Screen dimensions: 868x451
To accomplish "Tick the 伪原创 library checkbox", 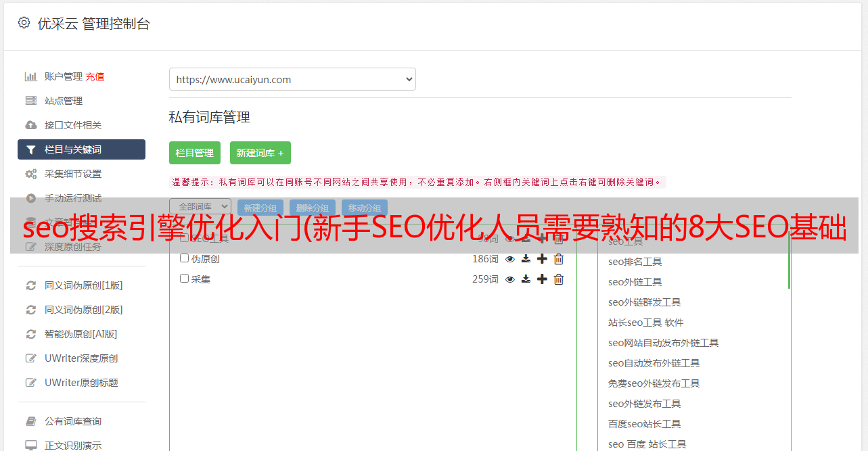I will point(184,258).
